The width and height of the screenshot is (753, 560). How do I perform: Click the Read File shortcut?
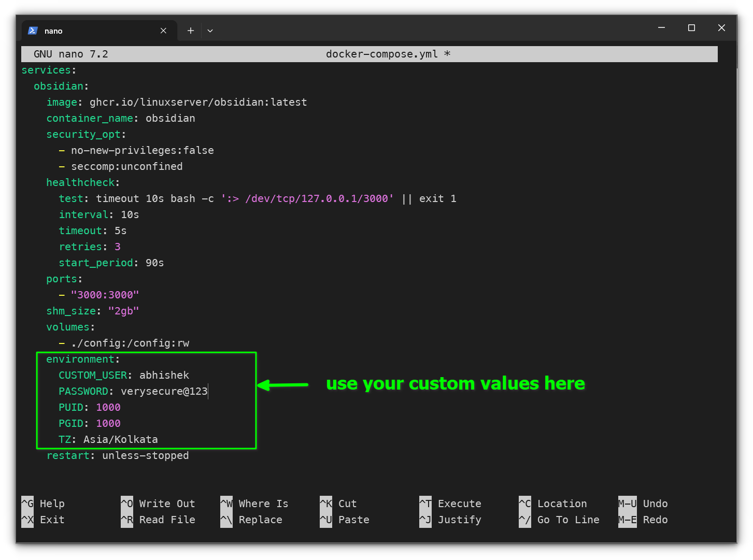[158, 520]
